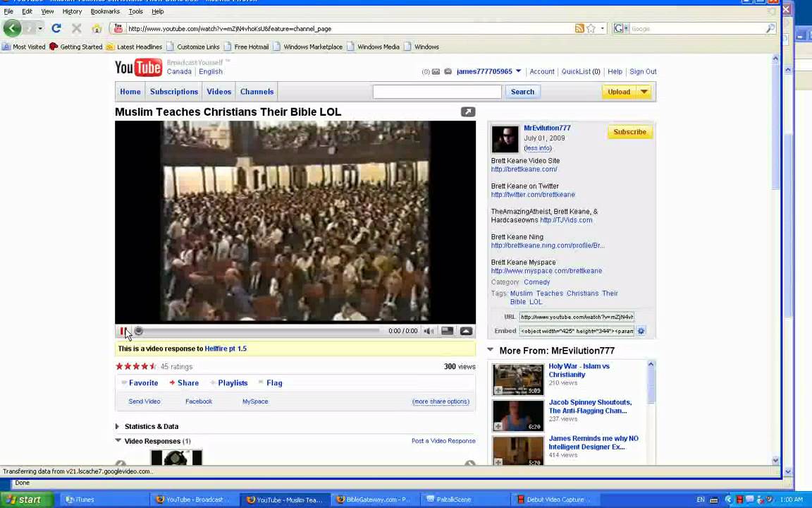Click the stop loading X icon
This screenshot has height=508, width=812.
[x=76, y=28]
